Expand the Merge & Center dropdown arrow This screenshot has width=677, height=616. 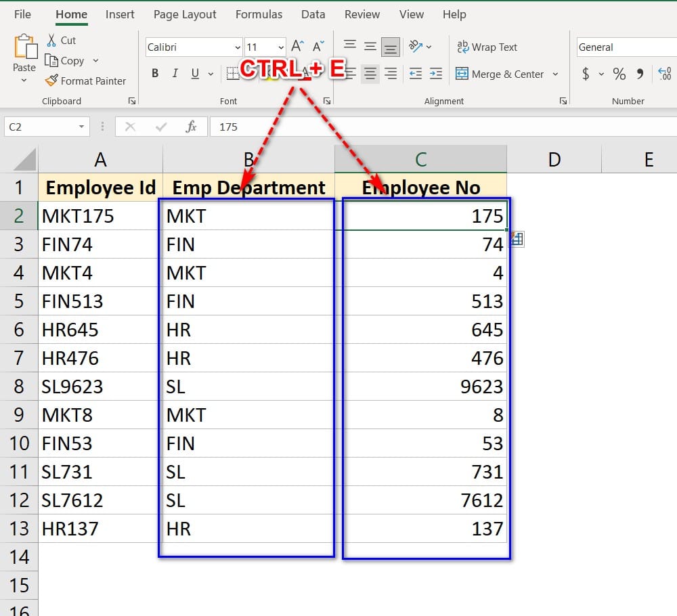click(556, 74)
